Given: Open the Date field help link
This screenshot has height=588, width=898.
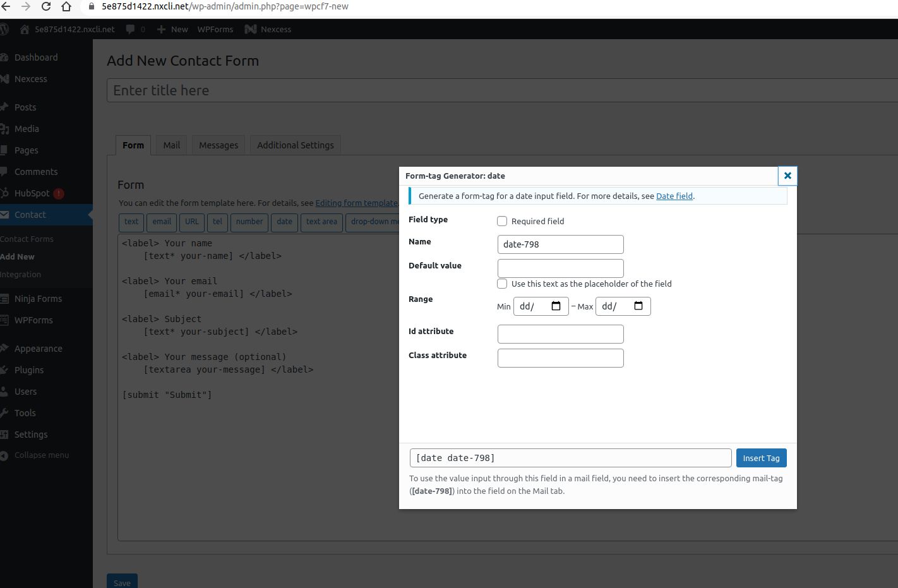Looking at the screenshot, I should coord(674,196).
